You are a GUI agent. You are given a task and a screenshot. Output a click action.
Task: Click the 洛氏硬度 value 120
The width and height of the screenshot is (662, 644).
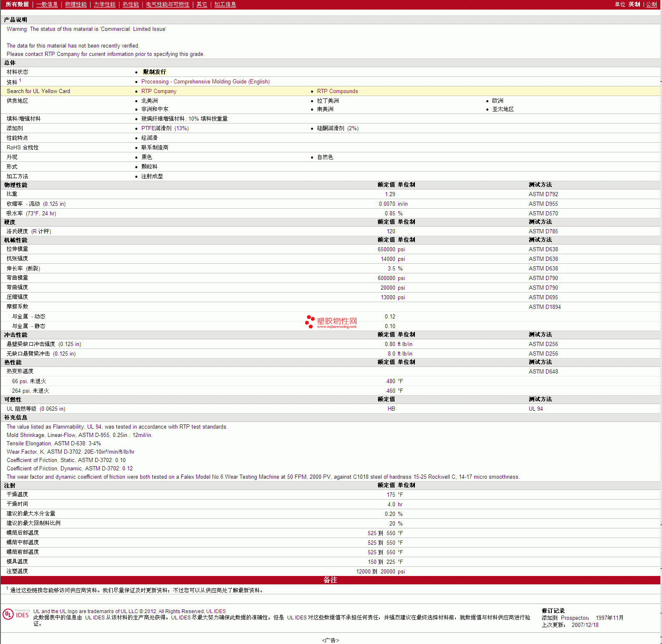(x=391, y=232)
